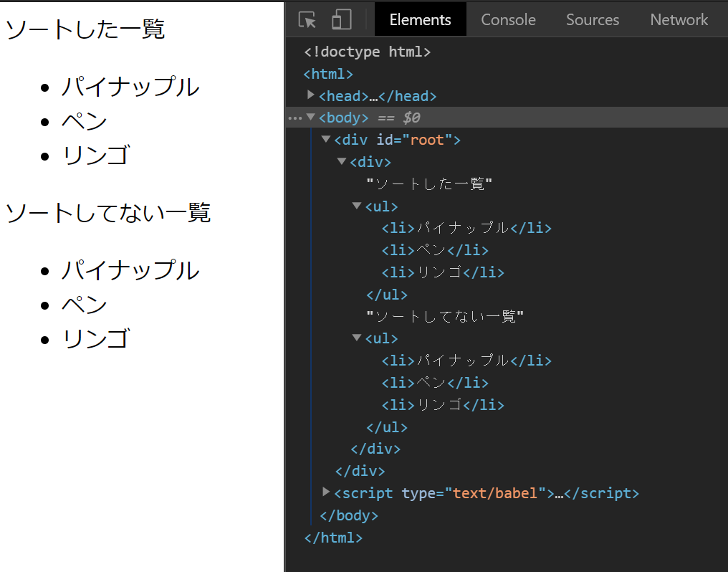Open the Elements tab
728x572 pixels.
(420, 19)
